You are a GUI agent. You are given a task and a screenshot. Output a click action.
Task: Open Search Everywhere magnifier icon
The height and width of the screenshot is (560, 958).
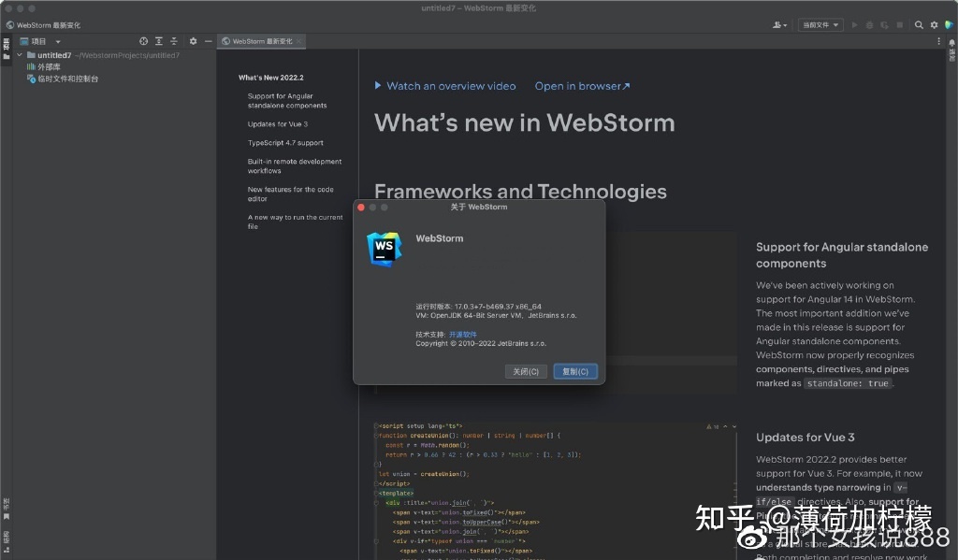click(x=919, y=25)
